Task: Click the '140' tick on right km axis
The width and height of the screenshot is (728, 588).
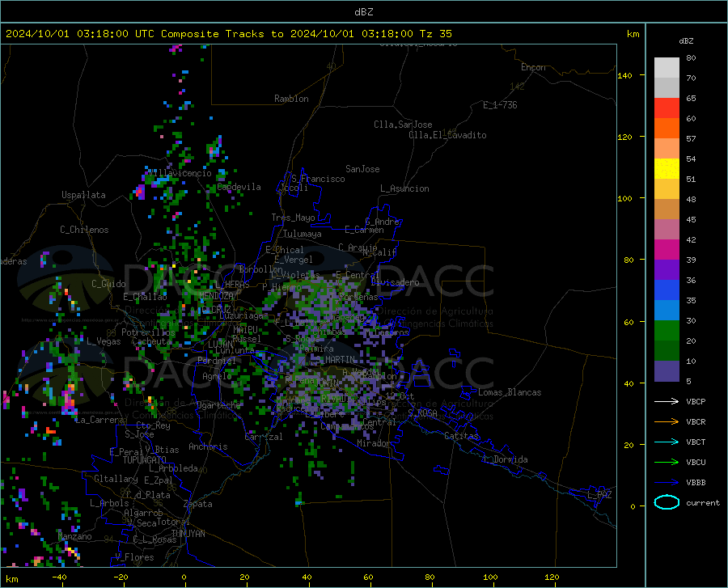Action: tap(624, 75)
